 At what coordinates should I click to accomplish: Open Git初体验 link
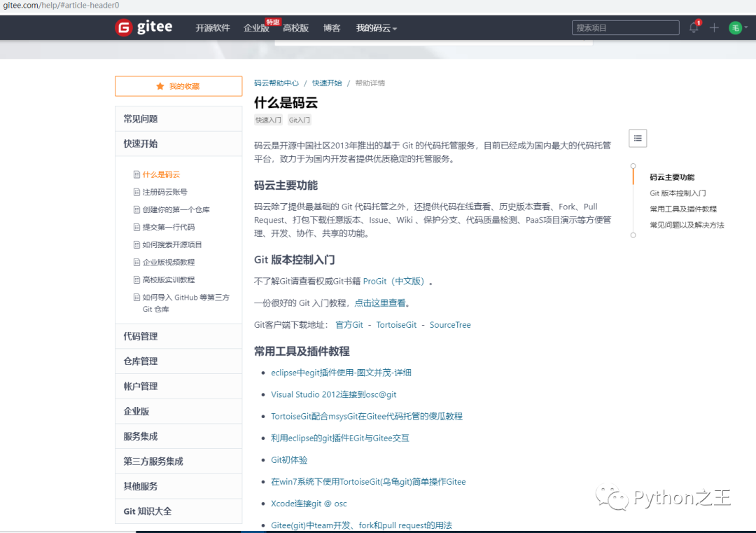pos(289,459)
